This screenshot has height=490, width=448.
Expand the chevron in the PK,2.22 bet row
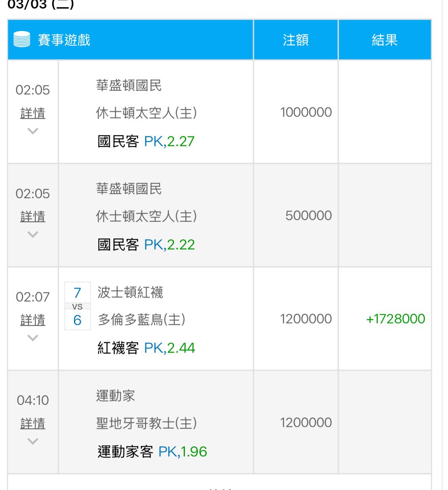pos(33,234)
